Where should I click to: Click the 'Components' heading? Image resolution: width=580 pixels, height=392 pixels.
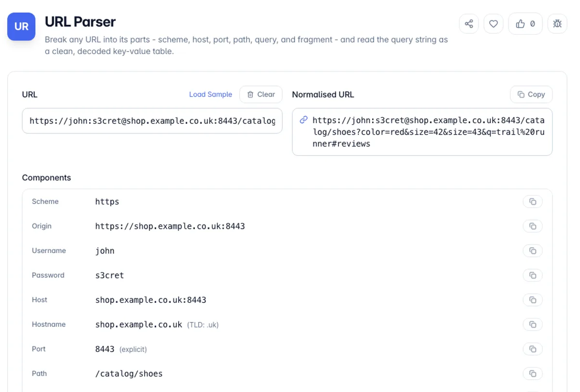(x=46, y=178)
